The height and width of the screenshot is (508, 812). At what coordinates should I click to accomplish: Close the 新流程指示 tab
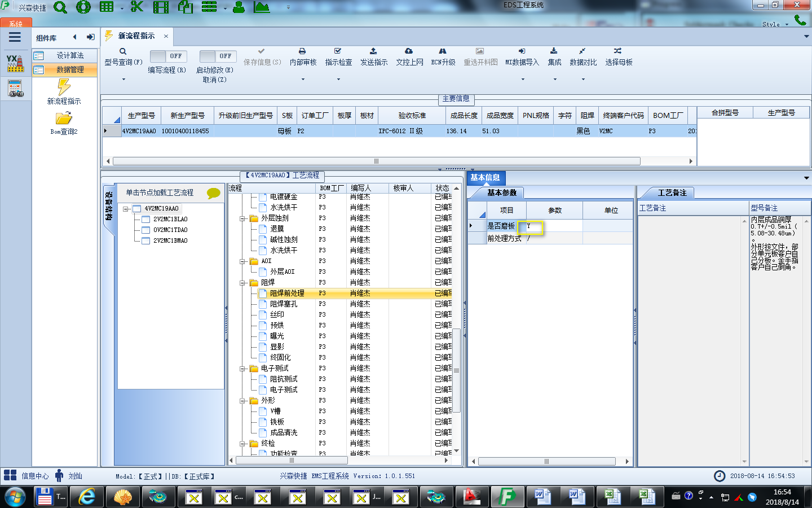166,36
